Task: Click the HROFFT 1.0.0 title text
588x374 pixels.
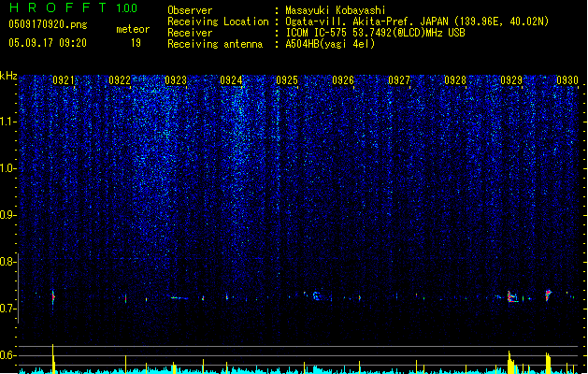Action: (74, 7)
